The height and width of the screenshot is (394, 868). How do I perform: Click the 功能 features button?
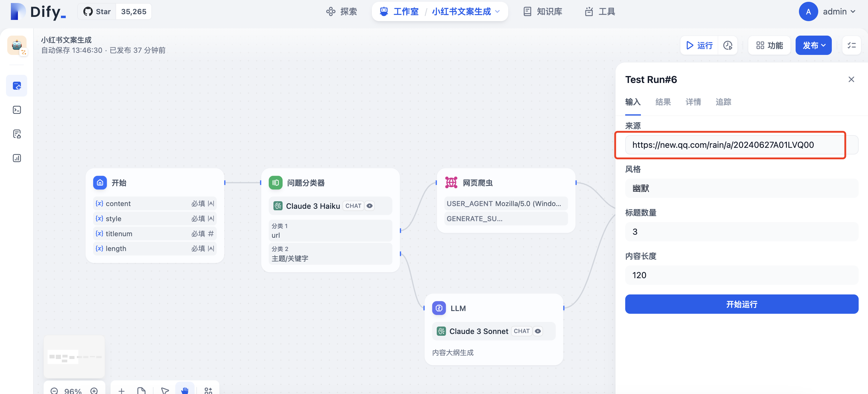[x=769, y=46]
